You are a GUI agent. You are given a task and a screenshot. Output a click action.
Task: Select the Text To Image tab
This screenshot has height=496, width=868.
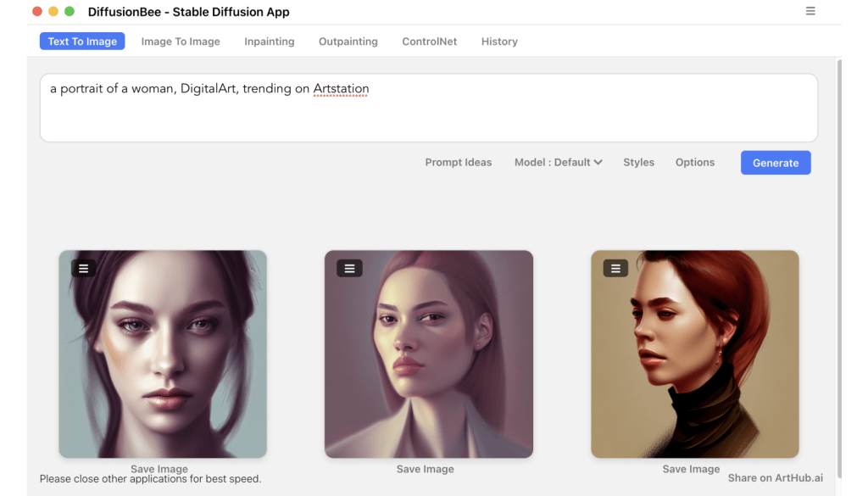82,42
